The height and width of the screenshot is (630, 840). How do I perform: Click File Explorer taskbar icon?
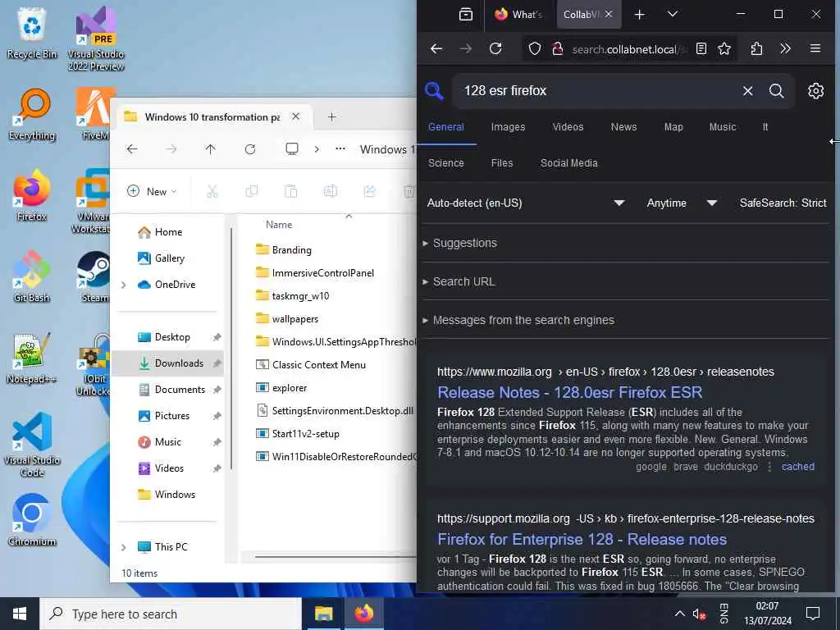click(x=323, y=614)
